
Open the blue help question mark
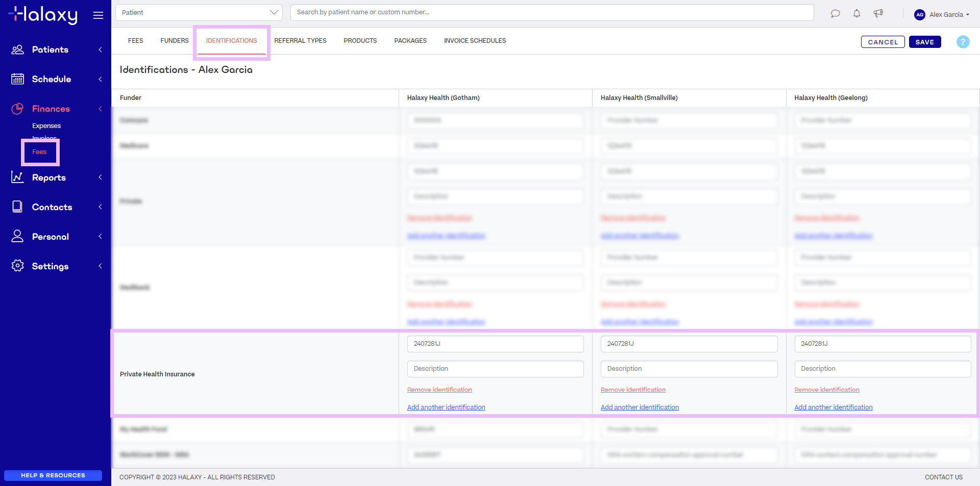tap(963, 42)
